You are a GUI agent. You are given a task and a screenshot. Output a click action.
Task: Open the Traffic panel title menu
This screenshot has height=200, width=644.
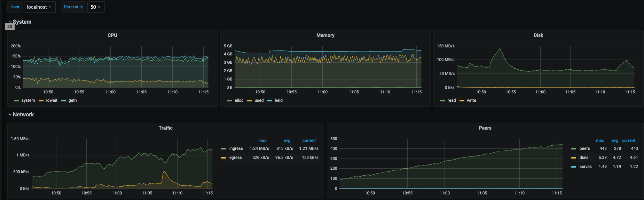(x=166, y=128)
